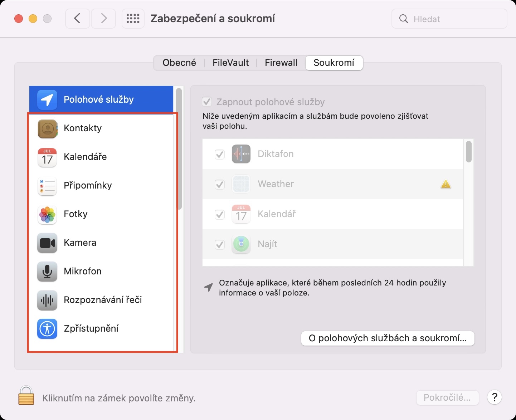Open Mikrofon permissions list

click(82, 271)
